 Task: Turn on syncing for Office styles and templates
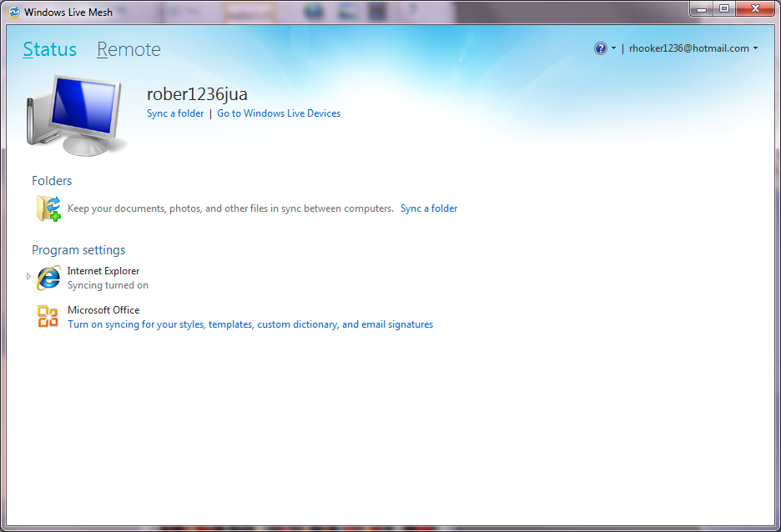(250, 324)
